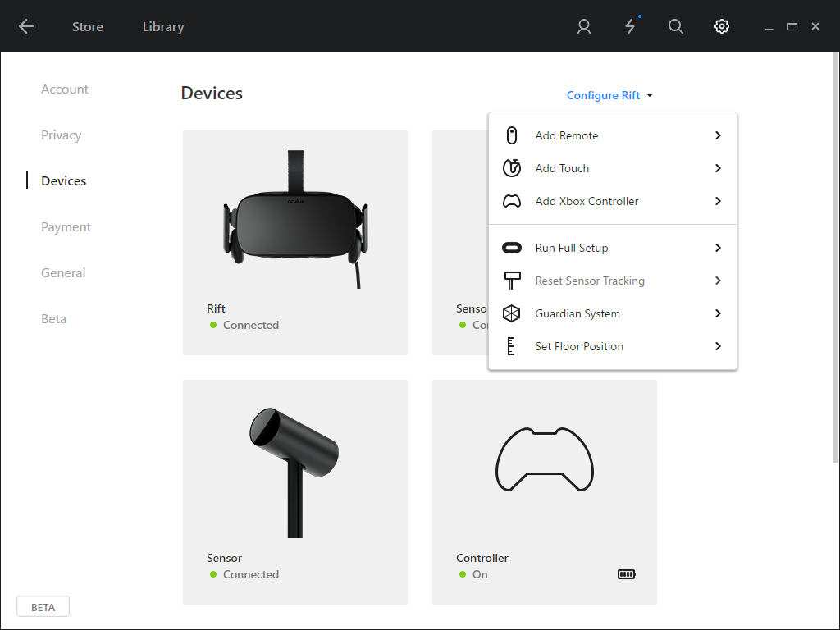The width and height of the screenshot is (840, 630).
Task: Open the Store tab
Action: click(88, 26)
